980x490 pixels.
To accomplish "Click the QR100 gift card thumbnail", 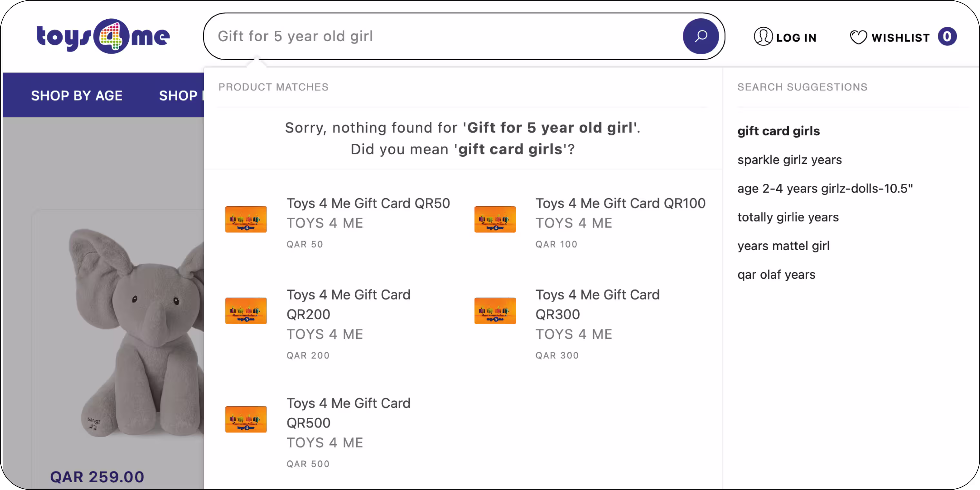I will [x=495, y=219].
